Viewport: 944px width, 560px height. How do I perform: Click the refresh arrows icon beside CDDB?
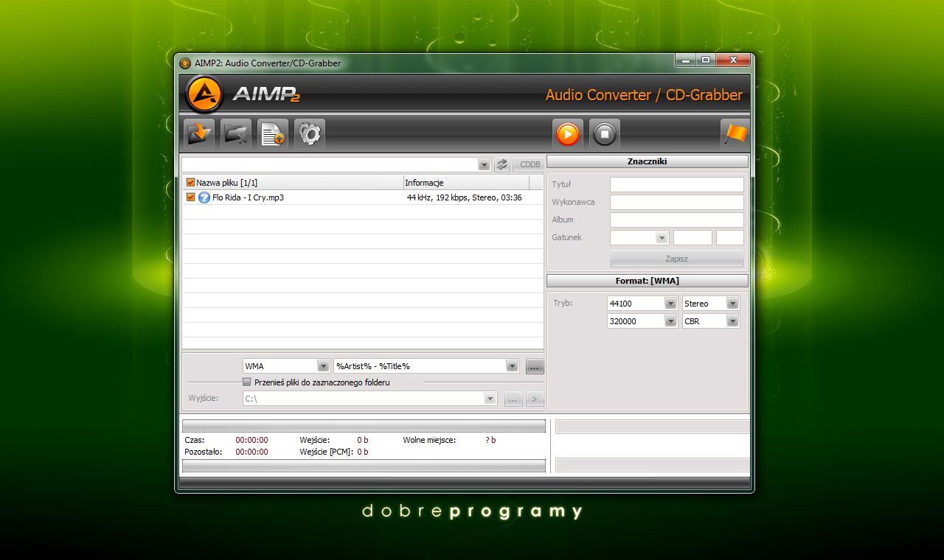point(502,164)
